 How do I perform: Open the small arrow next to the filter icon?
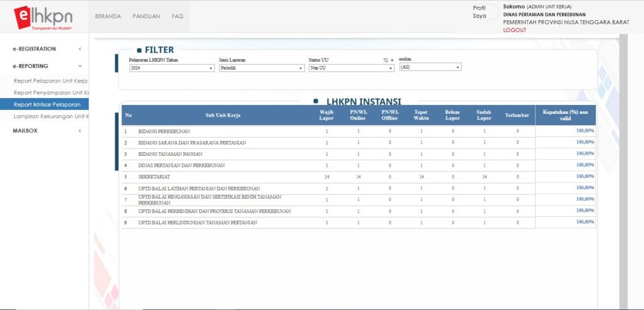pyautogui.click(x=392, y=60)
